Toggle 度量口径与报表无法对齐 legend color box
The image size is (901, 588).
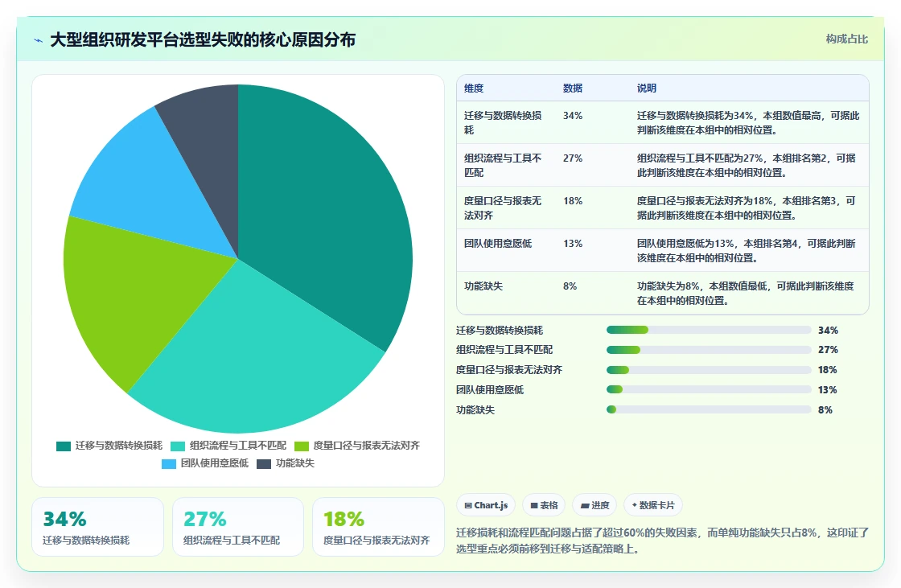click(302, 446)
